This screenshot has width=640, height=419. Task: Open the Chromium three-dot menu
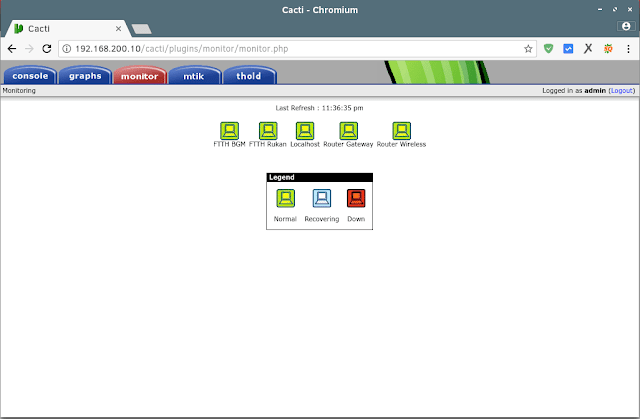point(628,49)
